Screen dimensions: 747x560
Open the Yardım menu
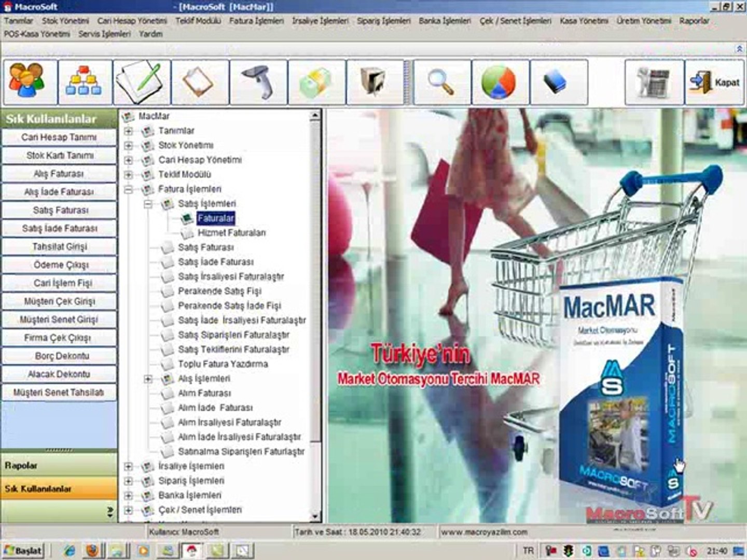pyautogui.click(x=150, y=34)
